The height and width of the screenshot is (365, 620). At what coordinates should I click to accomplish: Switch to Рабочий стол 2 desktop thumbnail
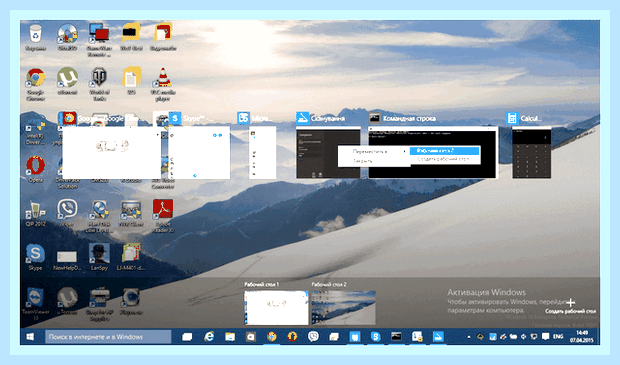tap(344, 308)
